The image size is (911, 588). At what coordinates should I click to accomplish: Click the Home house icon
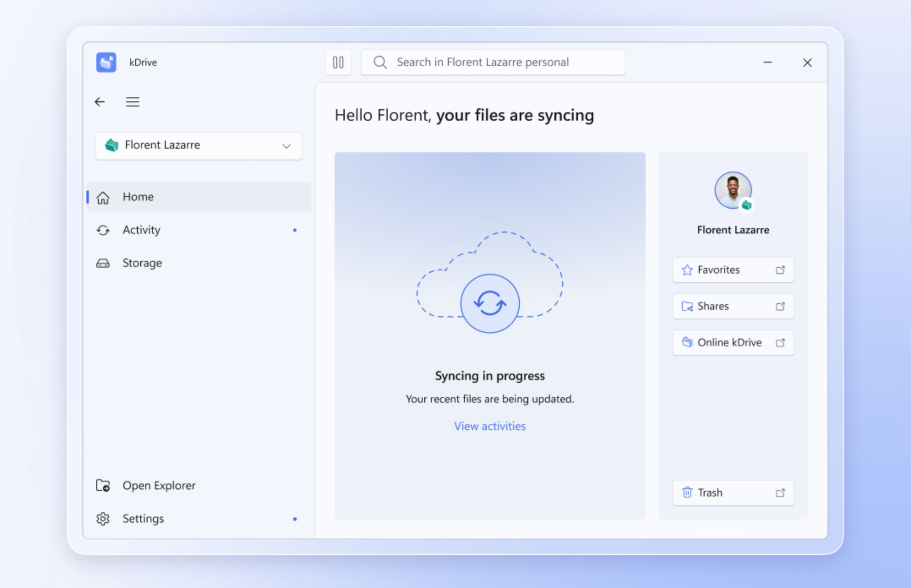pyautogui.click(x=103, y=197)
